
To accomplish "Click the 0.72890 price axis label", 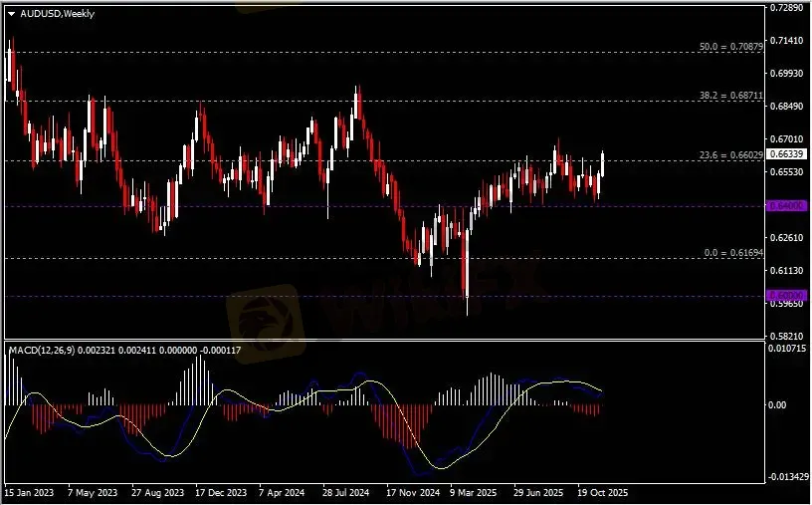I will pos(786,8).
